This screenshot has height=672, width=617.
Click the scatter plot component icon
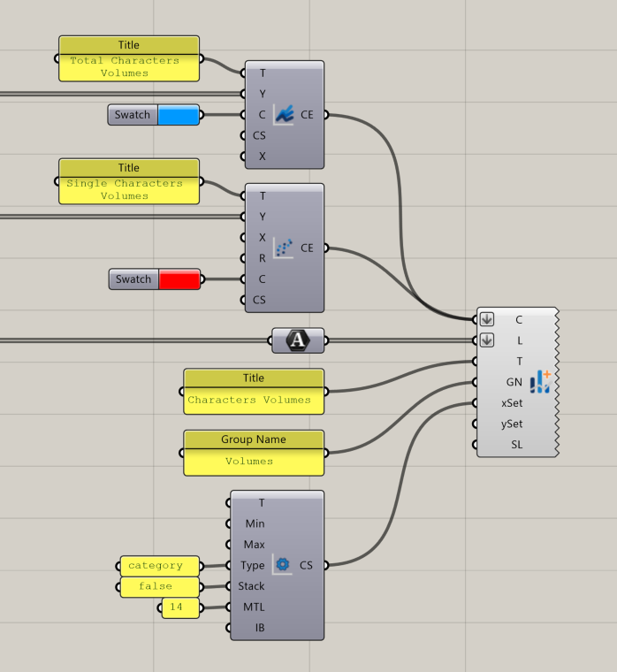283,248
